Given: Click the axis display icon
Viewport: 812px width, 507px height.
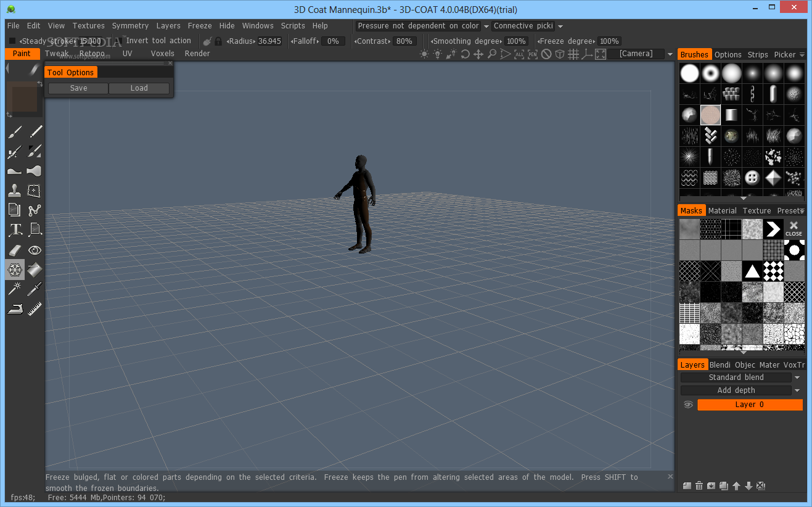Looking at the screenshot, I should 586,54.
